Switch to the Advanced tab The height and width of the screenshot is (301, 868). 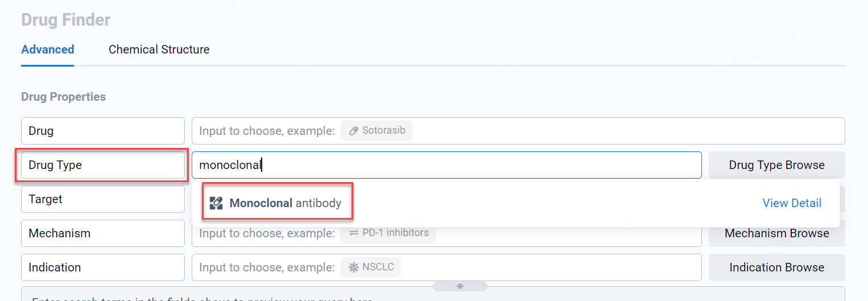pyautogui.click(x=48, y=50)
